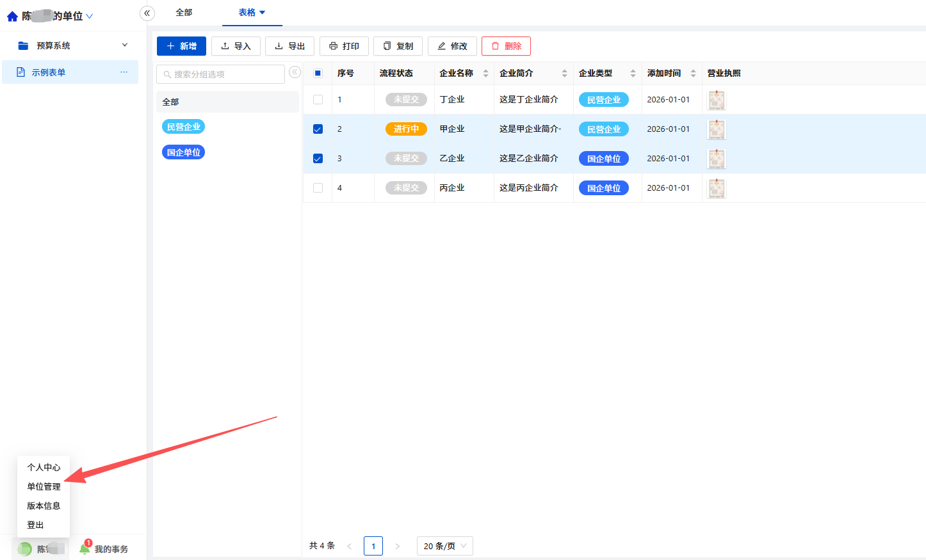Collapse sidebar with double-chevron button
The height and width of the screenshot is (560, 926).
tap(147, 13)
